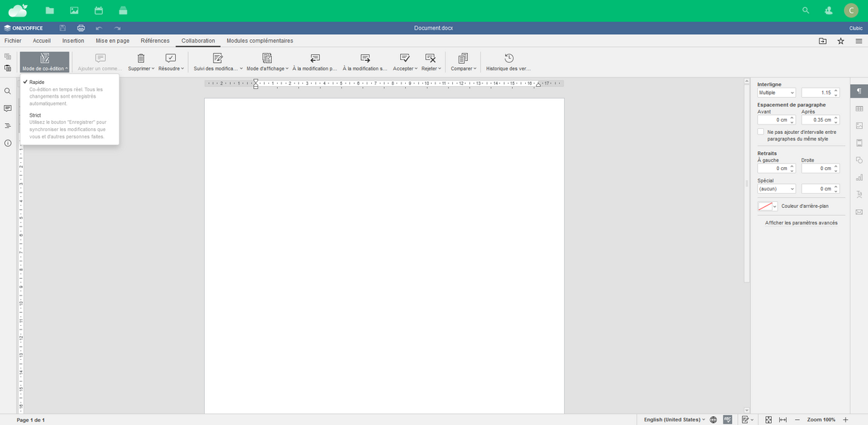This screenshot has width=868, height=425.
Task: Toggle the spell checking ABC button
Action: (x=728, y=419)
